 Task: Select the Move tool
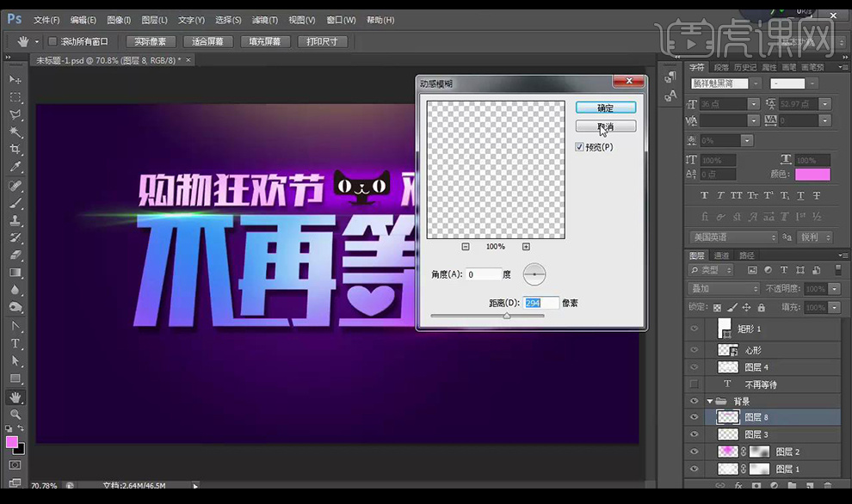tap(15, 80)
